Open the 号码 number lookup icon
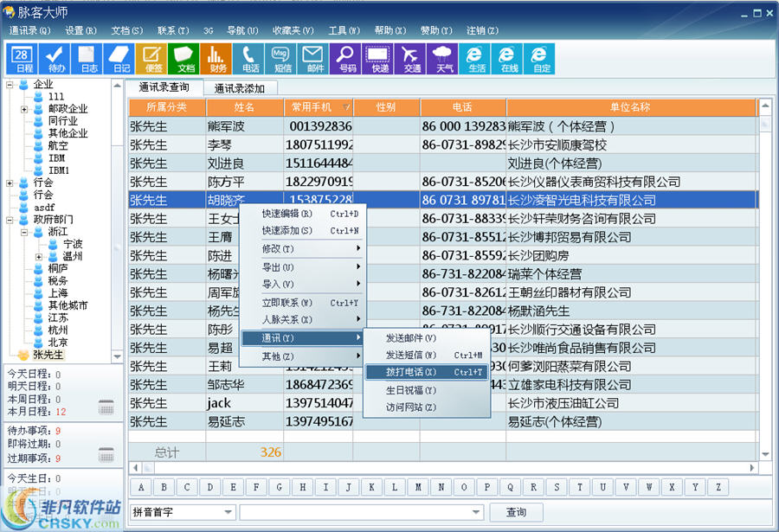The image size is (779, 532). coord(345,59)
